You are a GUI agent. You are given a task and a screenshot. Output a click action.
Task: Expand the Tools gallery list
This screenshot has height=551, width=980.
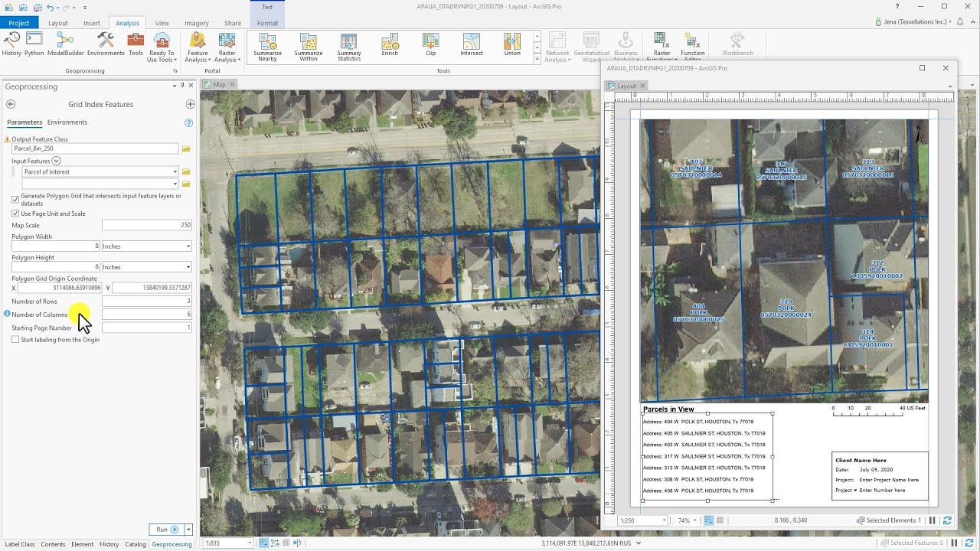coord(537,60)
